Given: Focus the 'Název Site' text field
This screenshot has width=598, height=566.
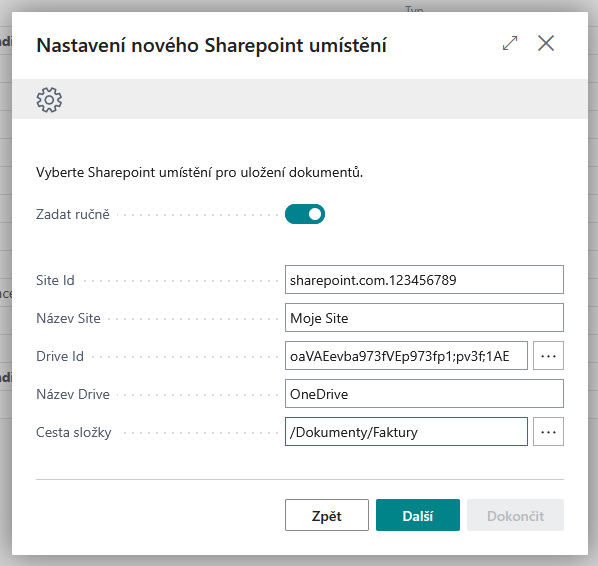Looking at the screenshot, I should [x=424, y=318].
